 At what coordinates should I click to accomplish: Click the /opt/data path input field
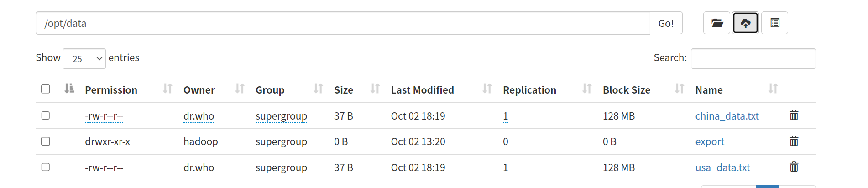point(343,23)
